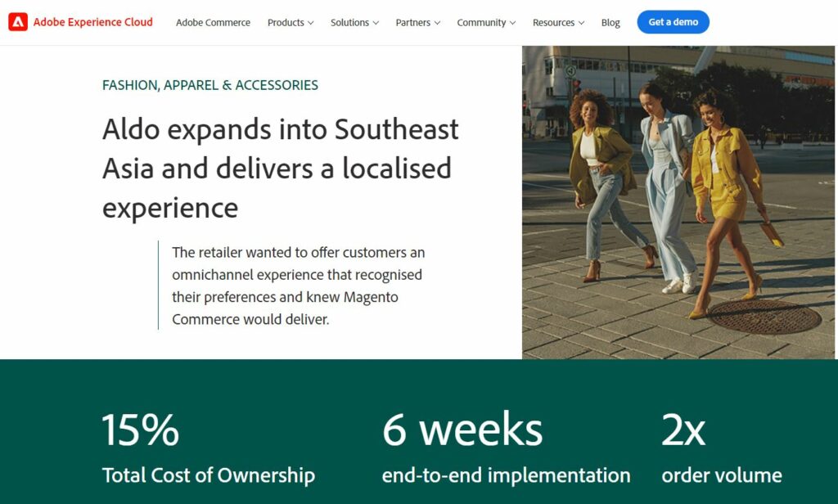Expand the Solutions chevron arrow
Image resolution: width=838 pixels, height=504 pixels.
click(x=376, y=23)
